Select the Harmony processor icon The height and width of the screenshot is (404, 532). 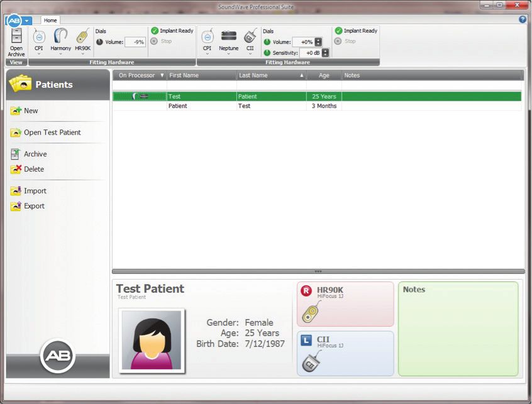pyautogui.click(x=60, y=37)
